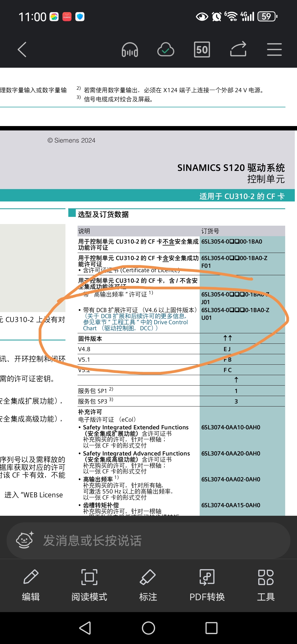Tap the 控制单元 subtitle
This screenshot has height=644, width=297.
point(266,179)
